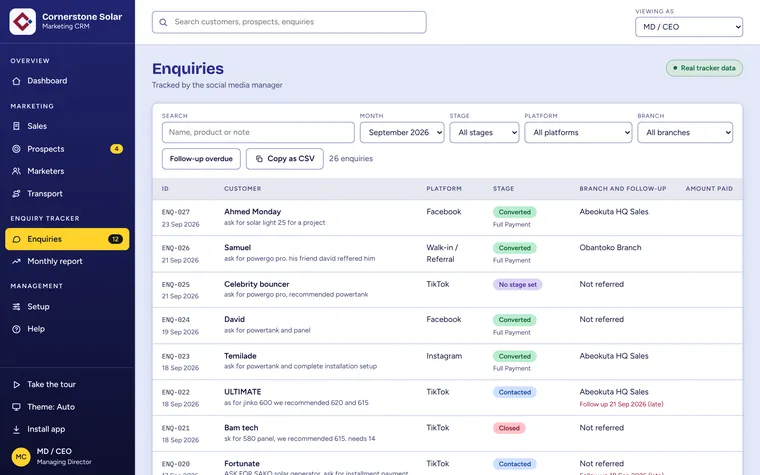Open customer Temilade row
The image size is (760, 475).
tap(447, 362)
